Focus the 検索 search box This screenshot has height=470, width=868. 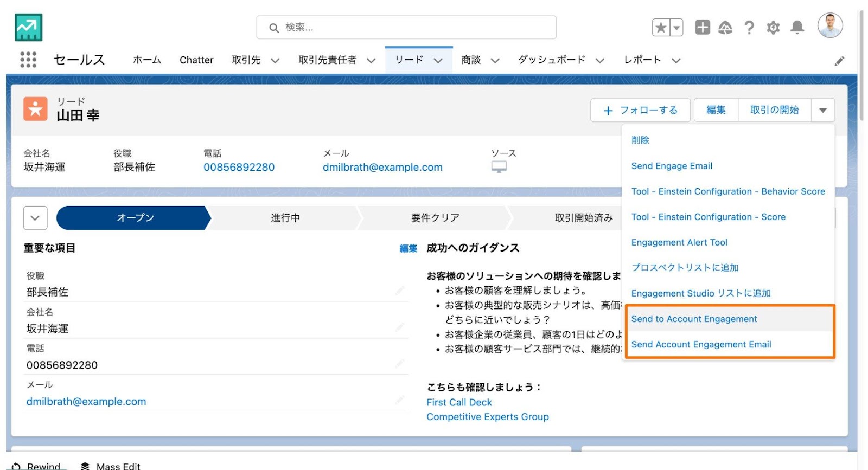[406, 27]
